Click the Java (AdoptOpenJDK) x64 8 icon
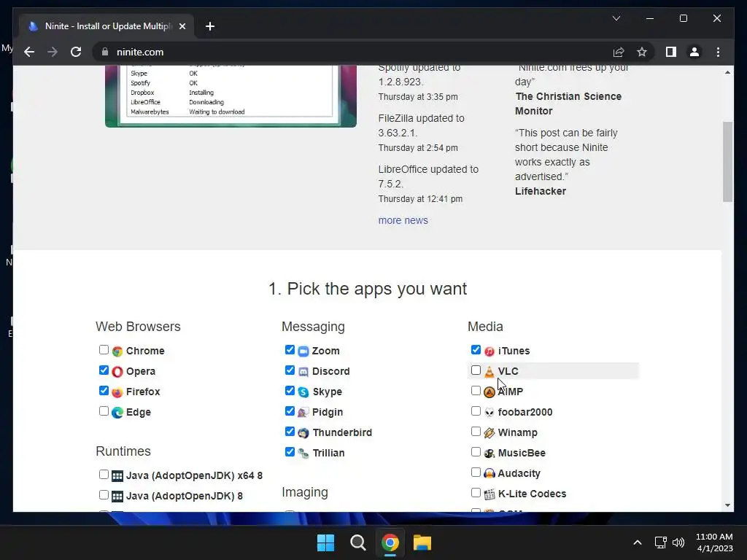 [117, 475]
